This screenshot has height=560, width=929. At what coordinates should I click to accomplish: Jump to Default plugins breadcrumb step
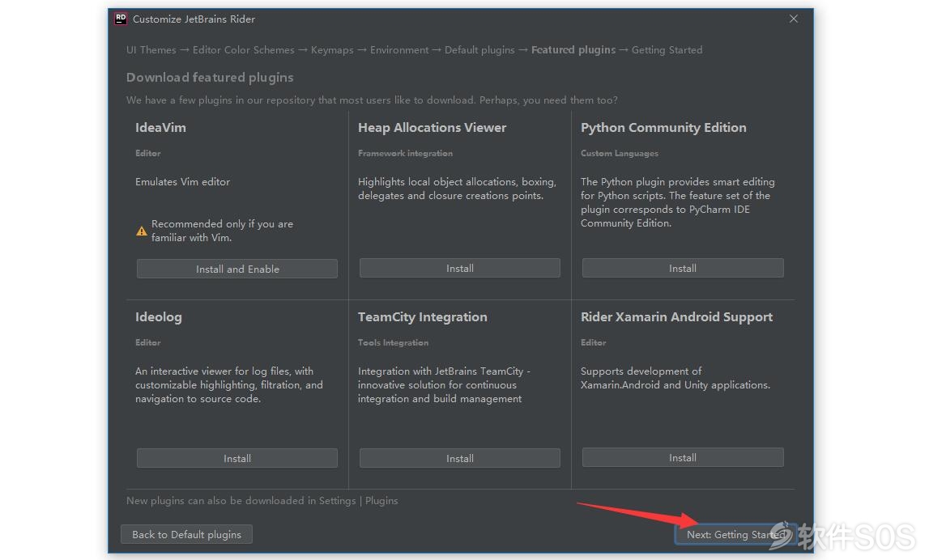click(480, 49)
